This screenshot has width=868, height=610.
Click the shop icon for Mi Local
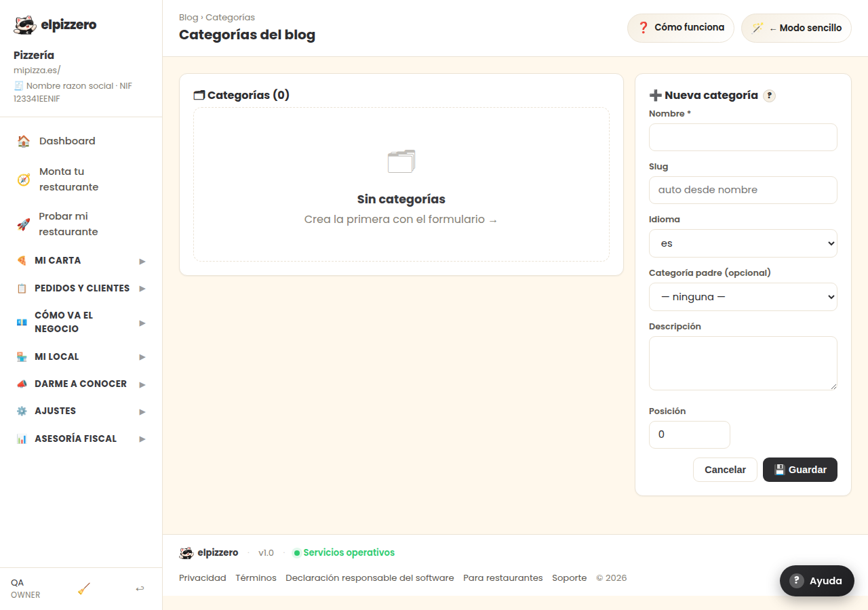click(x=22, y=357)
